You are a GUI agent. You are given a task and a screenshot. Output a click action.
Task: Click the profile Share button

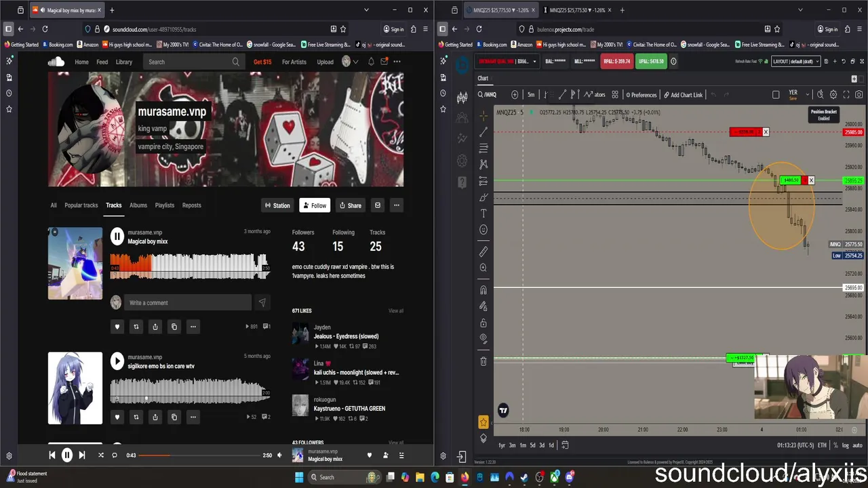pyautogui.click(x=351, y=205)
